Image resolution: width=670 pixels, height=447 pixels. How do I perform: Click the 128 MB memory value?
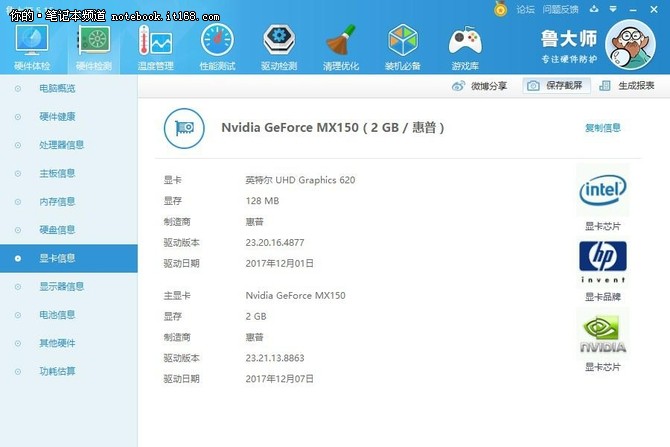point(262,201)
